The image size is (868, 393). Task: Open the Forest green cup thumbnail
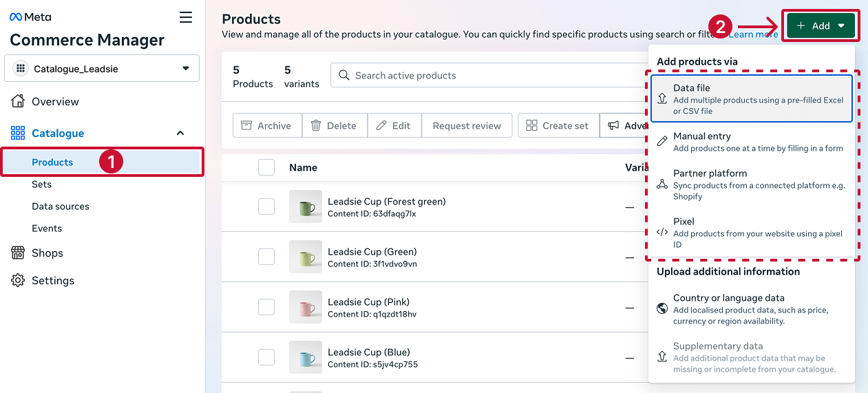click(306, 206)
